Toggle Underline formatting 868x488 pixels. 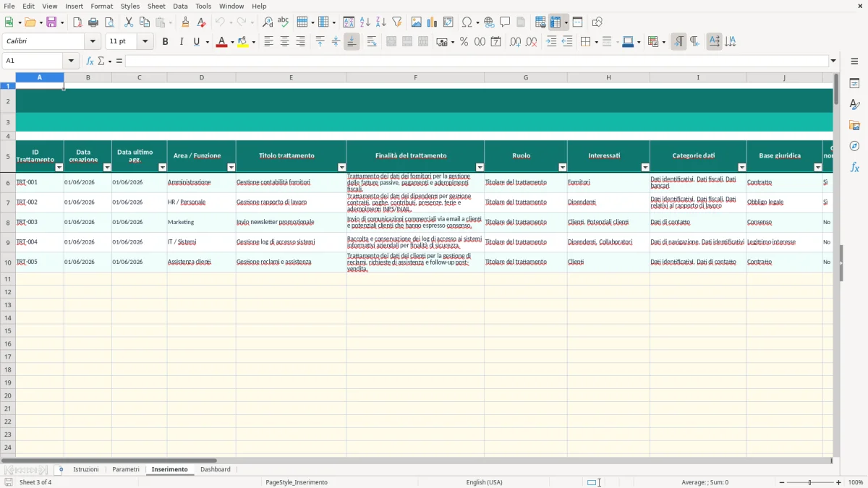click(196, 42)
